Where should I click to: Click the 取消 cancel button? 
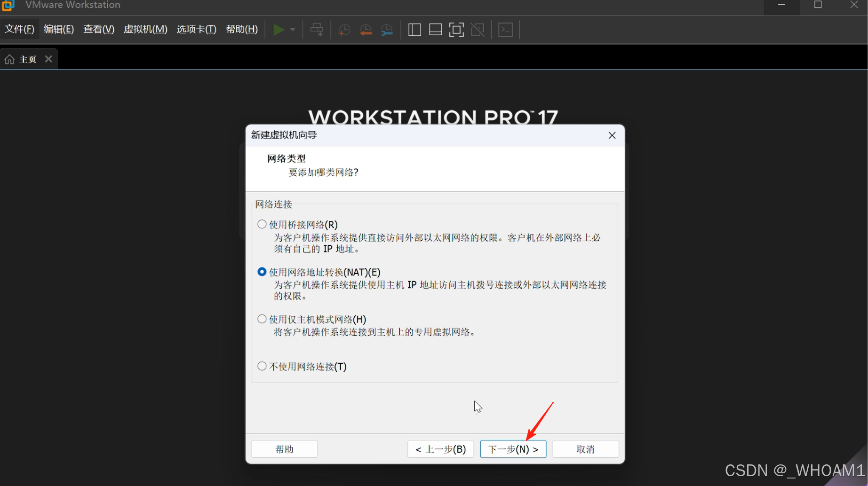[x=585, y=449]
